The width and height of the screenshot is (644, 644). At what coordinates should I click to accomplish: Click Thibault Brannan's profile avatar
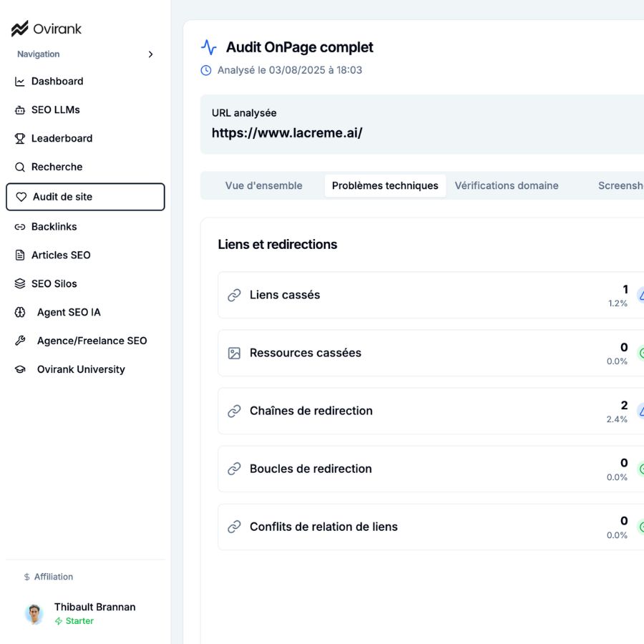[x=34, y=614]
